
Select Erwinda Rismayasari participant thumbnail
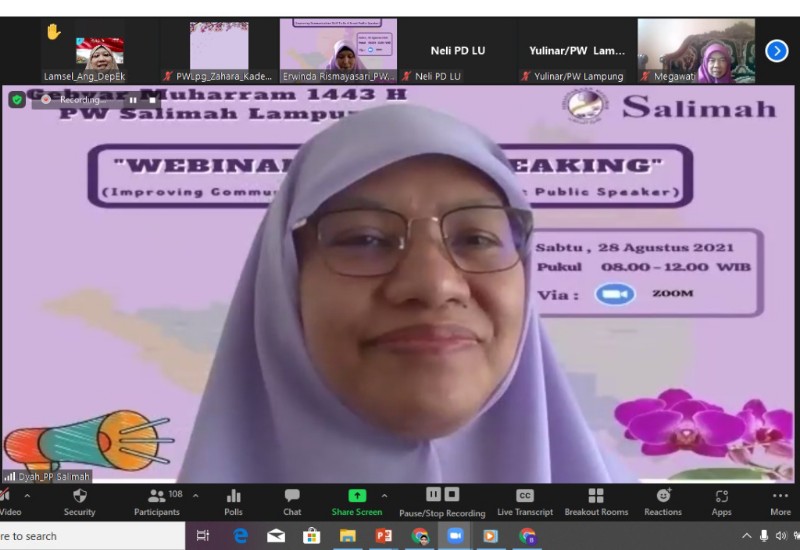click(338, 51)
